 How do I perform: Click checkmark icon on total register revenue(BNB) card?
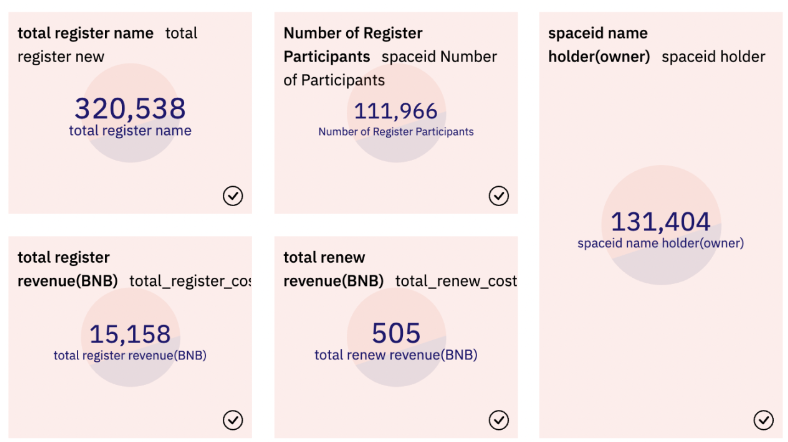[x=233, y=420]
